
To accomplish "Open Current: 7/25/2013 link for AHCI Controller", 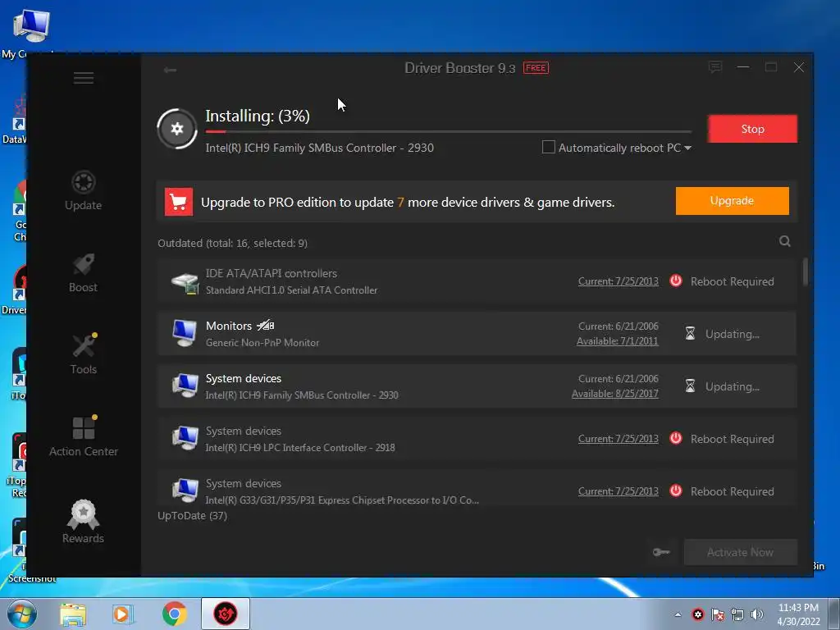I will (619, 281).
